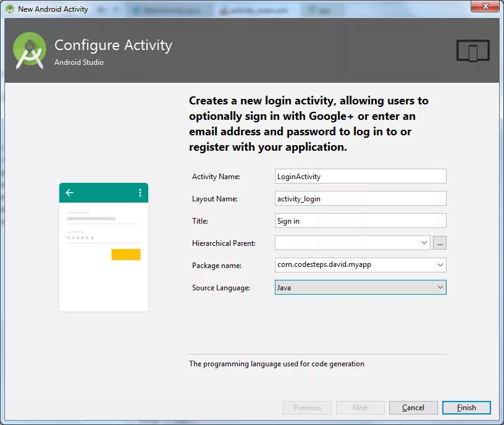This screenshot has width=504, height=425.
Task: Click the phone and tablet form factor icon
Action: 473,51
